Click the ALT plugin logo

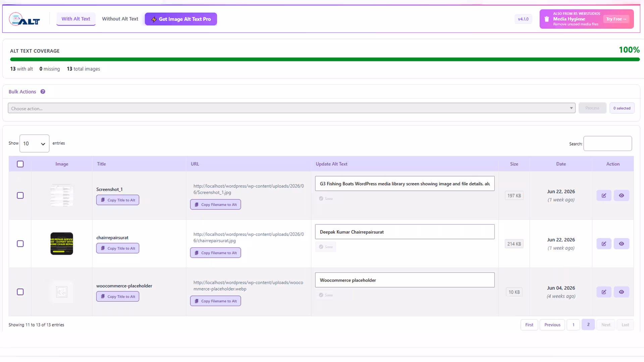(x=24, y=19)
